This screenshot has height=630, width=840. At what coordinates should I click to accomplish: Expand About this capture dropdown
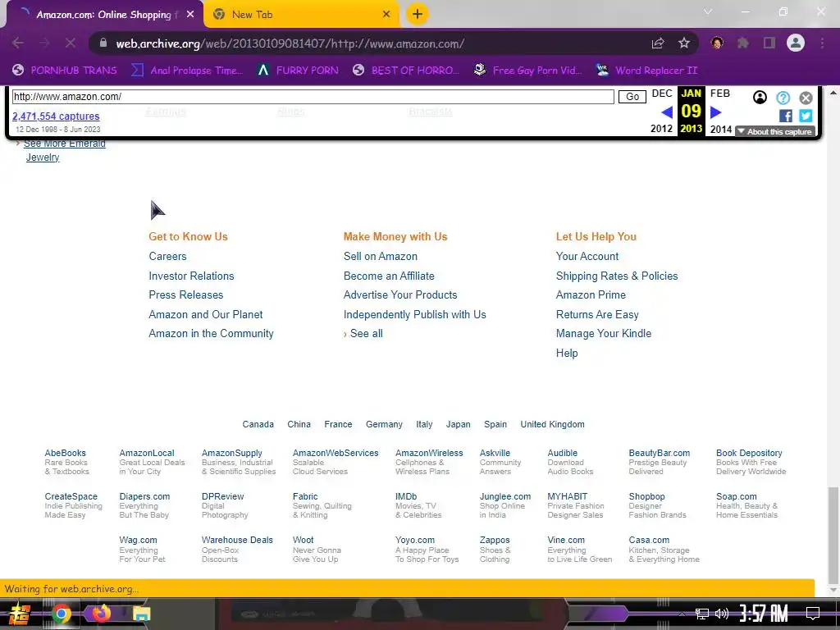775,132
